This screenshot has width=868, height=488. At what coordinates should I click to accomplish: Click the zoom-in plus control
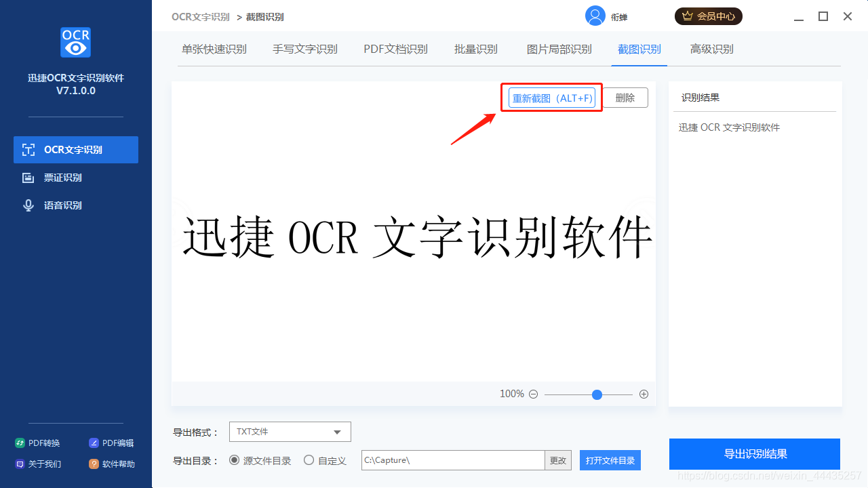643,394
